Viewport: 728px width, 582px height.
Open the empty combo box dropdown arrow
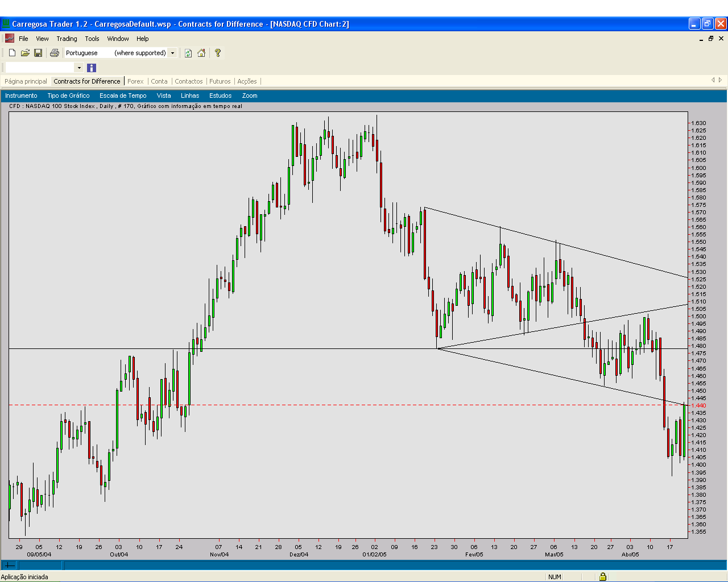click(x=79, y=68)
